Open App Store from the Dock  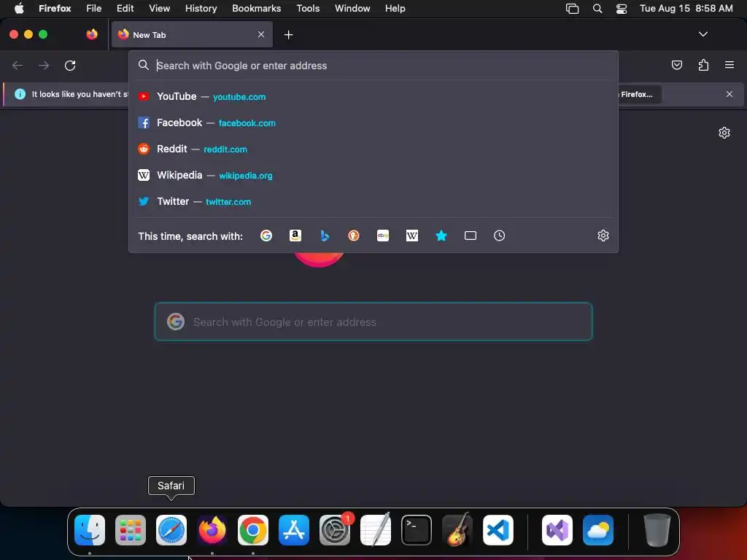click(294, 530)
